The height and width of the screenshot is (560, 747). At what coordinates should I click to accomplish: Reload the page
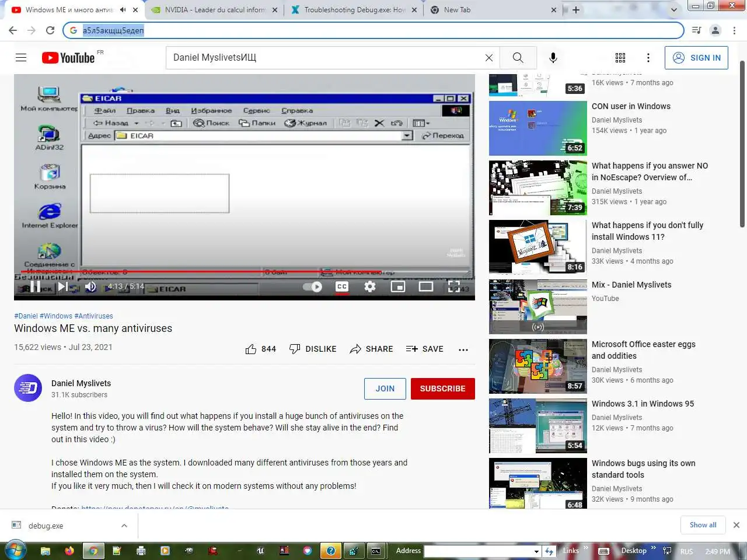[x=50, y=30]
